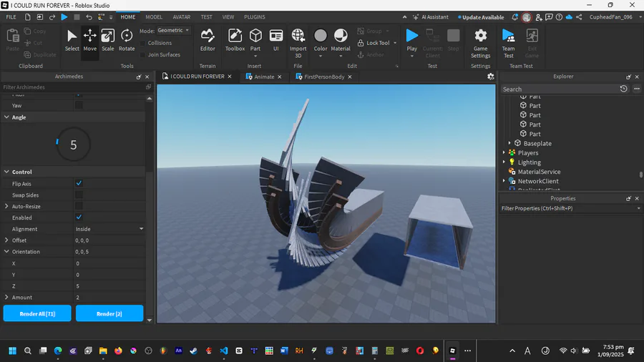Open the MODEL ribbon tab
This screenshot has height=362, width=644.
pos(154,17)
